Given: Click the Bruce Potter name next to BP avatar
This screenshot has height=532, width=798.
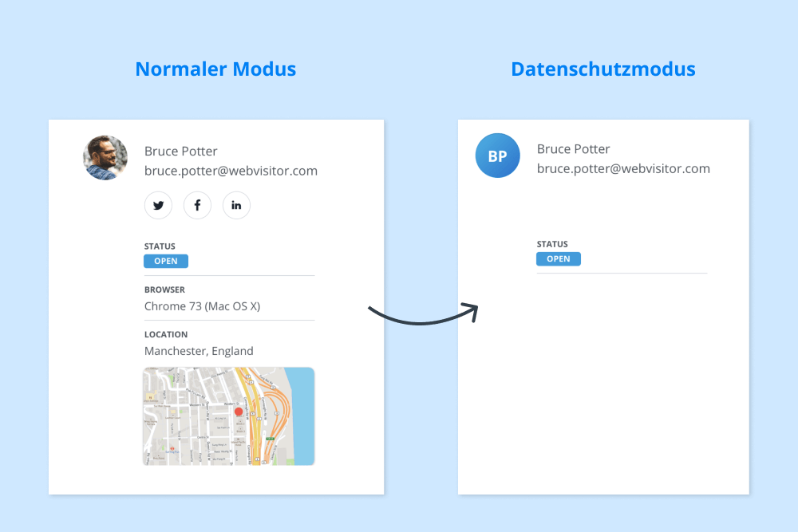Looking at the screenshot, I should pyautogui.click(x=573, y=148).
